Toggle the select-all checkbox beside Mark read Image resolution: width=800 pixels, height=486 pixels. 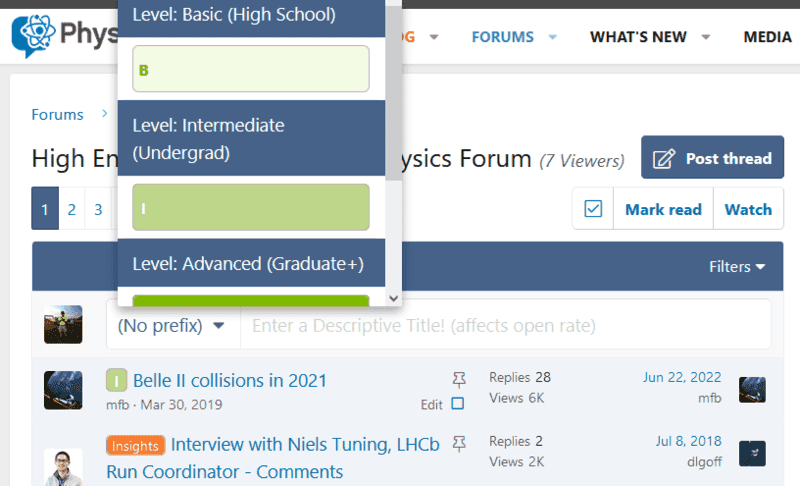[593, 209]
